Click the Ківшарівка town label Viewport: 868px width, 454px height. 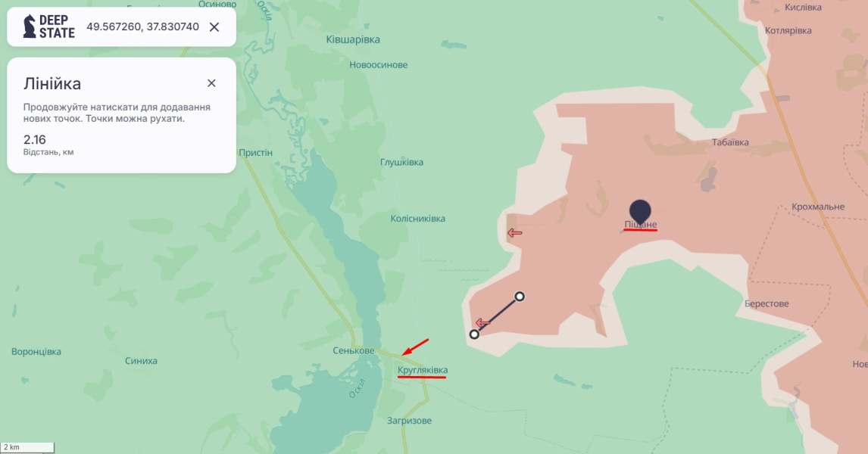(353, 40)
